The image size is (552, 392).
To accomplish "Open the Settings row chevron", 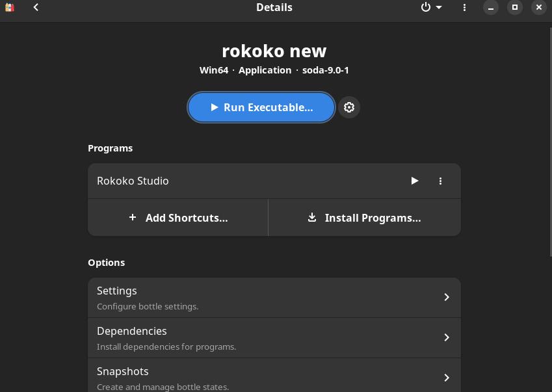I will point(447,297).
